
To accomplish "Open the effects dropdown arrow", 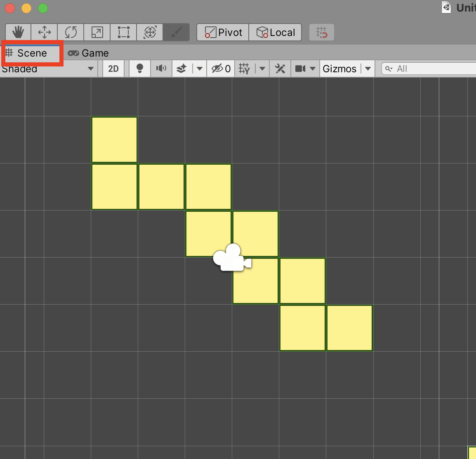I will coord(200,69).
